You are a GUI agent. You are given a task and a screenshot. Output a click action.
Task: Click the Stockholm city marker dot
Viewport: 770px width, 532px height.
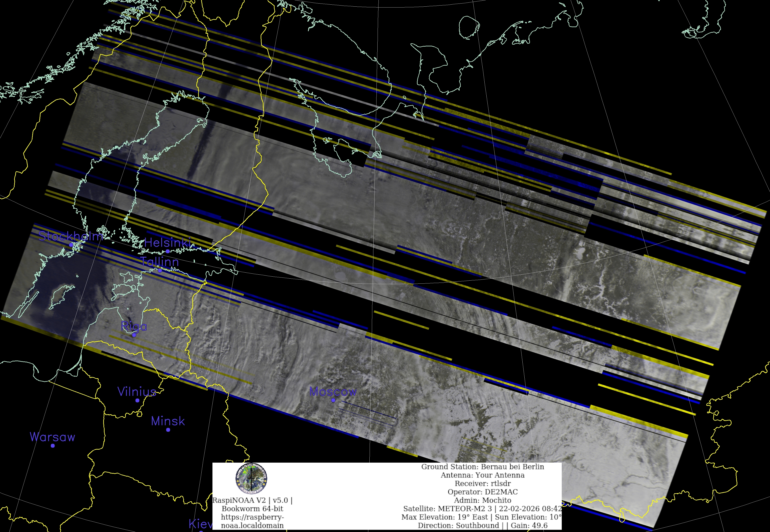[71, 245]
